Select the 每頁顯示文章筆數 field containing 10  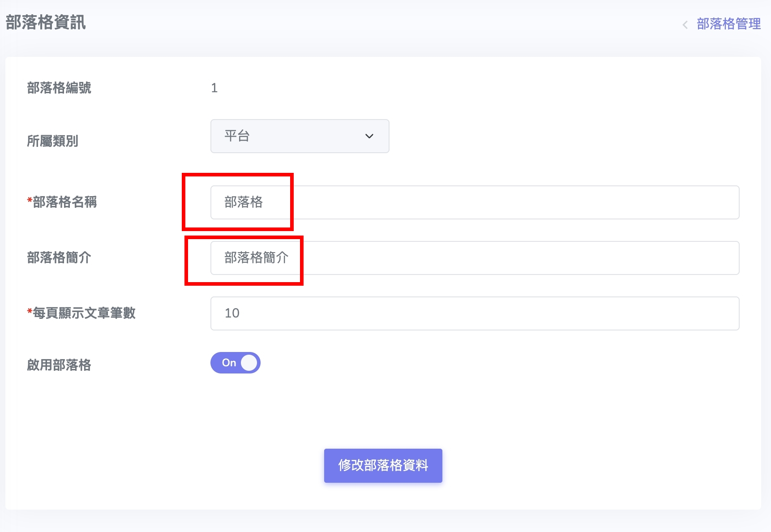[x=475, y=313]
